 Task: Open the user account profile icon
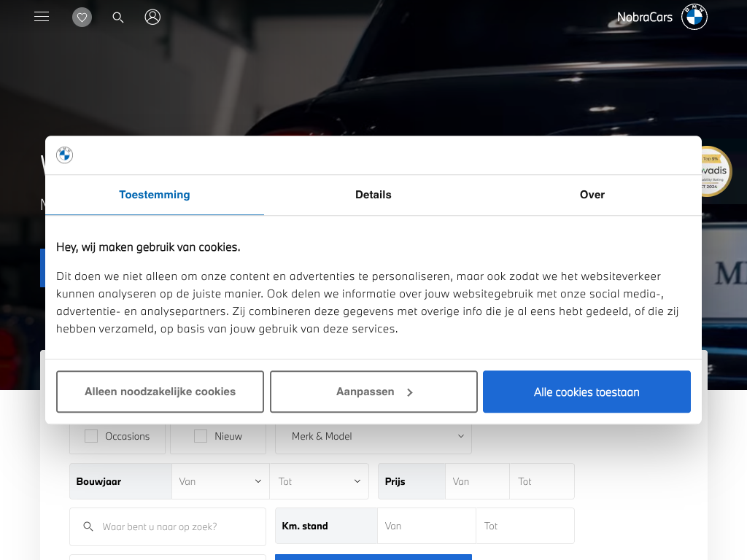coord(152,17)
